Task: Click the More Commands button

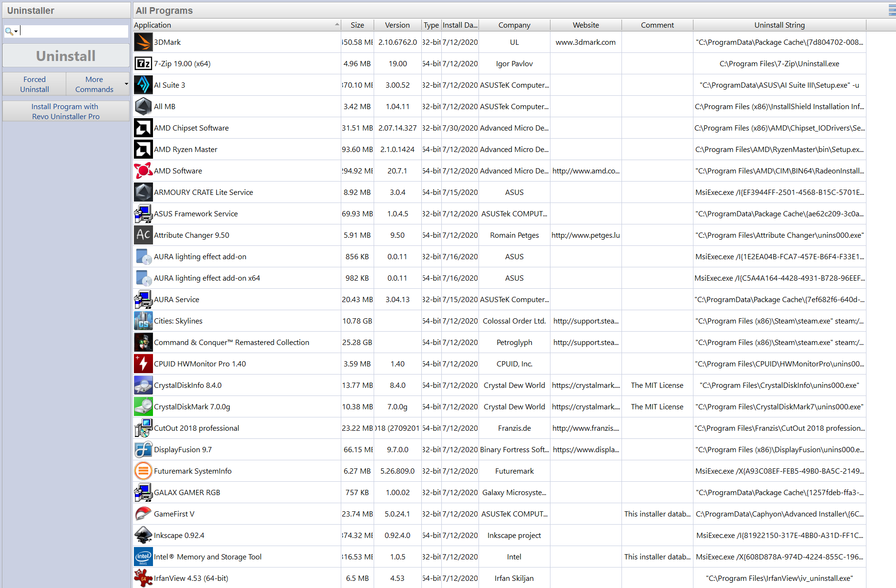Action: pyautogui.click(x=94, y=84)
